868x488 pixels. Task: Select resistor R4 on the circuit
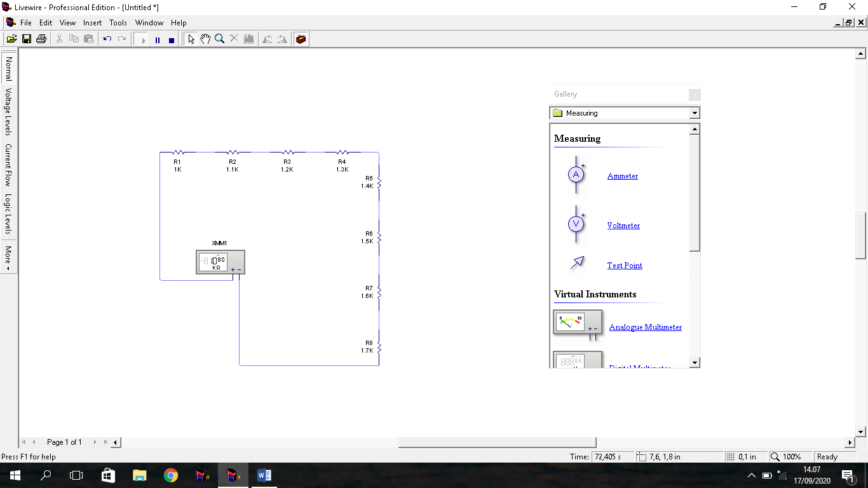pyautogui.click(x=342, y=152)
